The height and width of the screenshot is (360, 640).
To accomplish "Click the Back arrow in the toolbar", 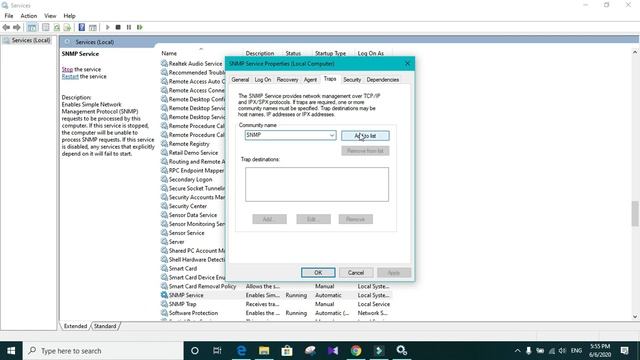I will point(6,27).
